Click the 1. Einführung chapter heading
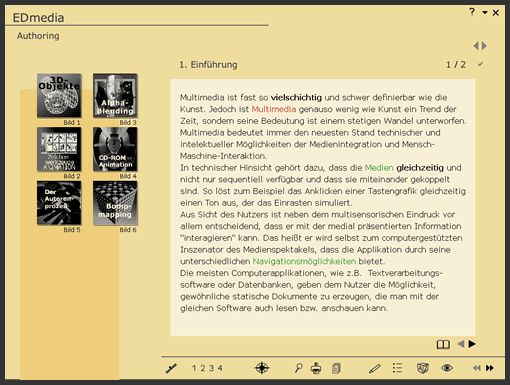This screenshot has height=385, width=510. [208, 65]
